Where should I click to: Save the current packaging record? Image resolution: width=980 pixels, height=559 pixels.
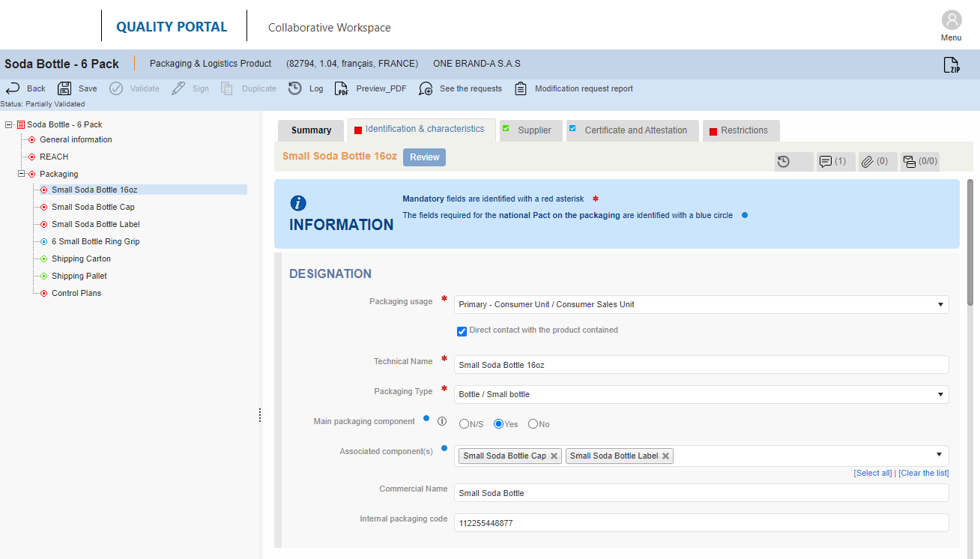(77, 88)
